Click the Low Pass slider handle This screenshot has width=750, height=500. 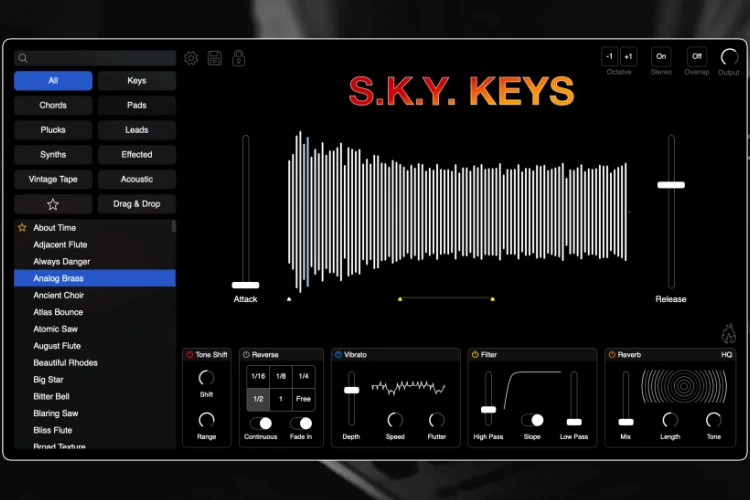coord(574,422)
